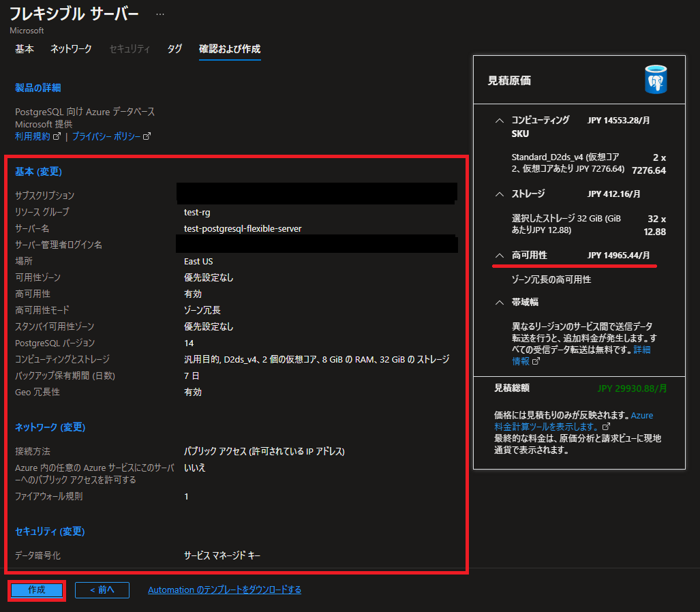This screenshot has width=700, height=612.
Task: Select the 確認および作成 tab
Action: [230, 49]
